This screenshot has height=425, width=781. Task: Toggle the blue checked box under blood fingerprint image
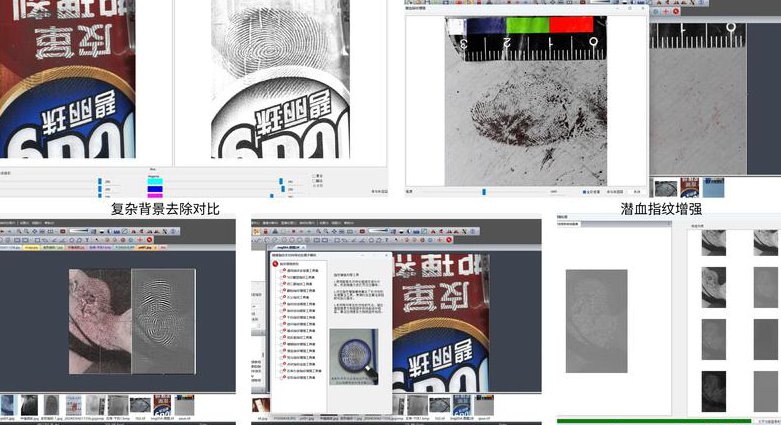[x=584, y=192]
